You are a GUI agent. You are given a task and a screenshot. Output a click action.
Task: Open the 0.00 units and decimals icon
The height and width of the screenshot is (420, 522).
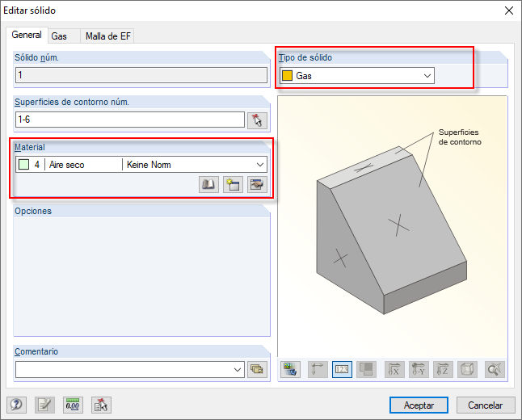click(73, 405)
